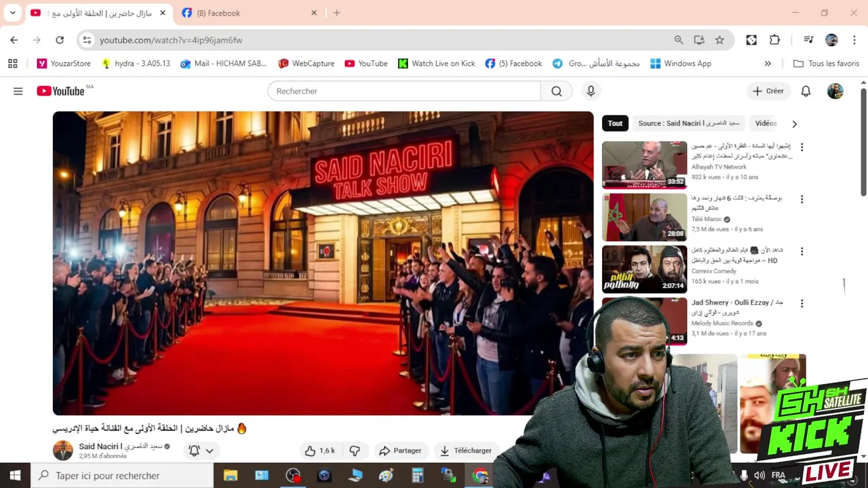This screenshot has width=868, height=488.
Task: Click the Créer button
Action: tap(768, 91)
